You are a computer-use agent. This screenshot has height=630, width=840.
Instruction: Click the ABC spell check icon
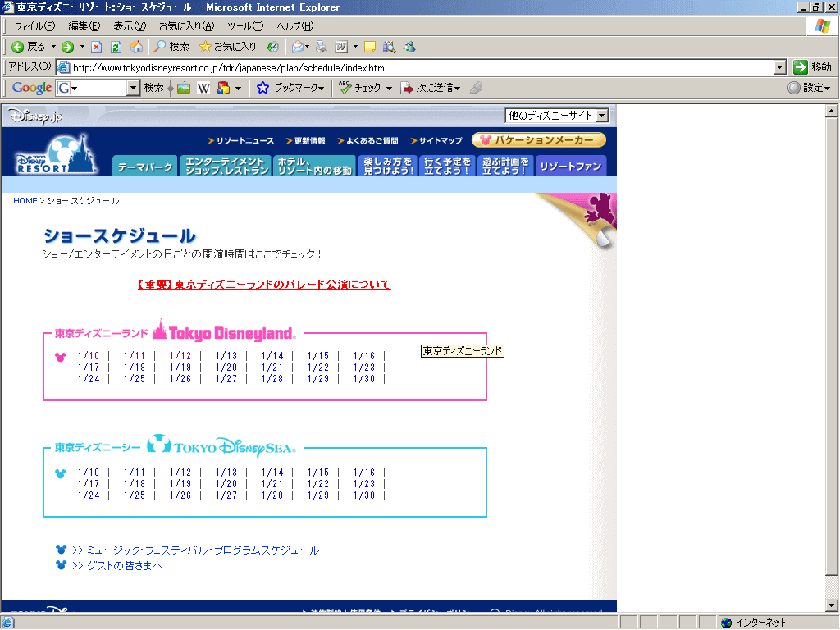coord(345,87)
